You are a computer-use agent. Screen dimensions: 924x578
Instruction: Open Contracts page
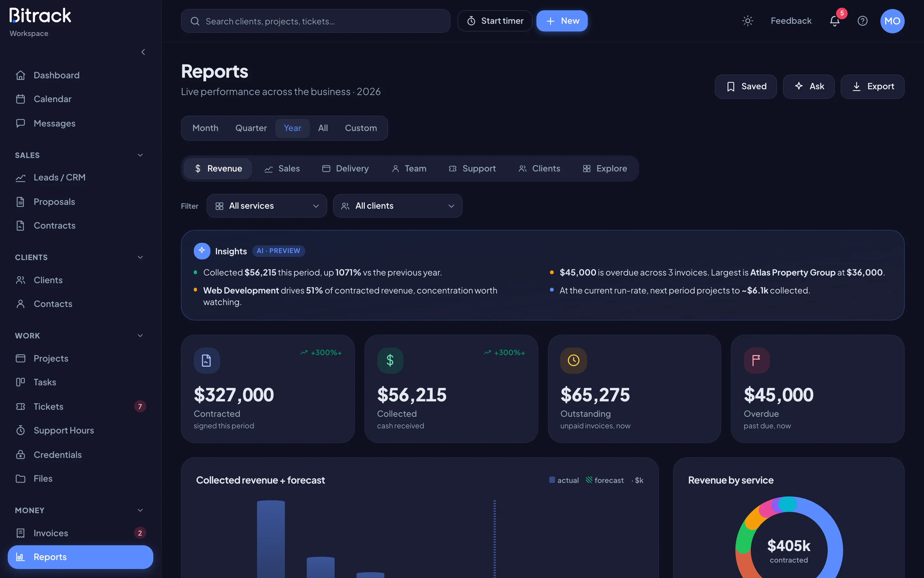click(x=80, y=225)
